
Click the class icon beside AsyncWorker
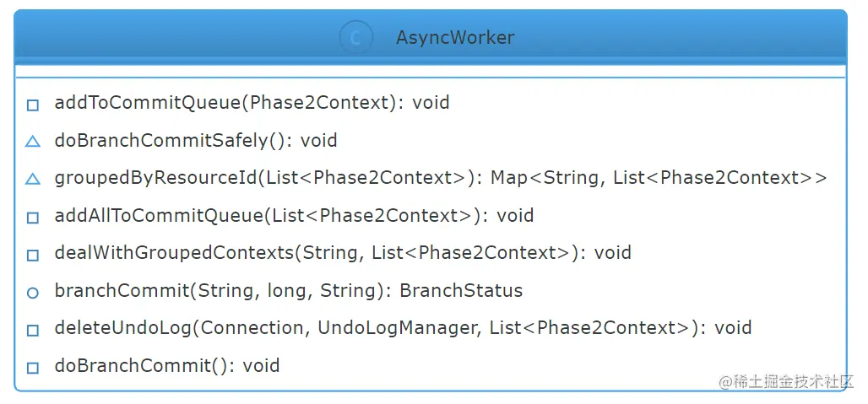[x=355, y=38]
